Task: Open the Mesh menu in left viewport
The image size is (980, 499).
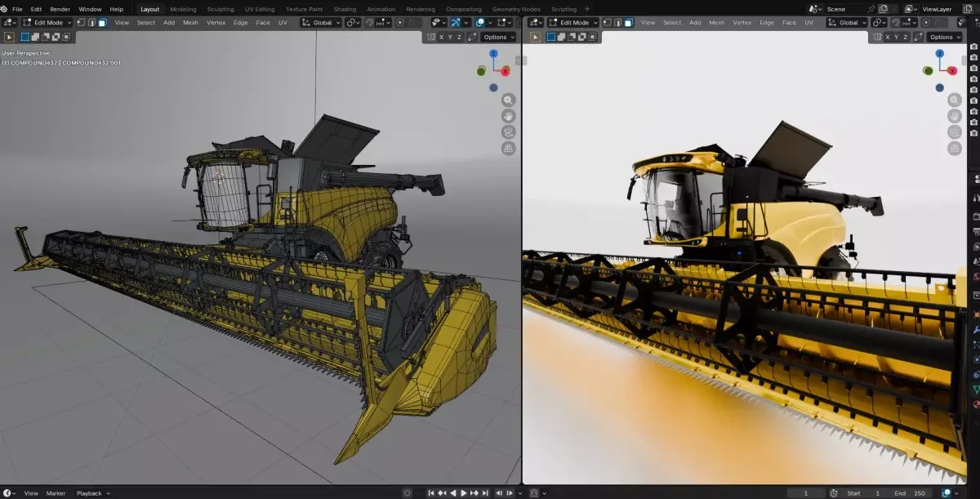Action: click(190, 23)
